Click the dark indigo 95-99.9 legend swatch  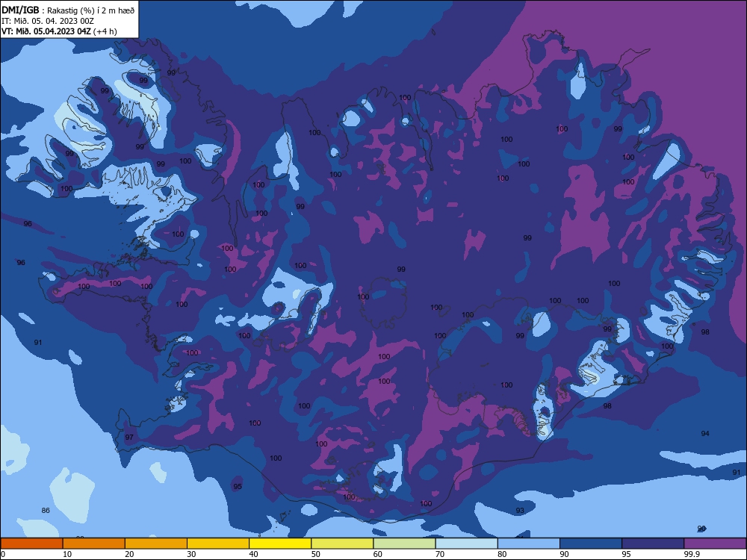(x=653, y=544)
